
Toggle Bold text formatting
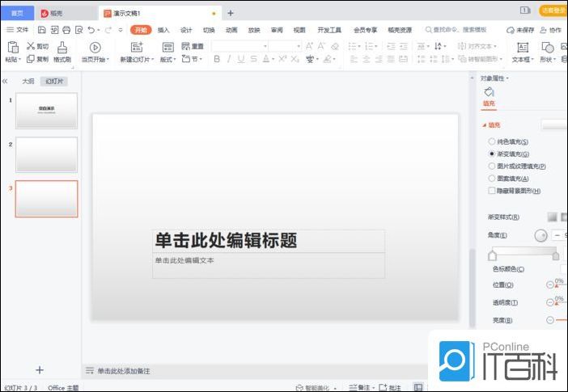(x=217, y=59)
